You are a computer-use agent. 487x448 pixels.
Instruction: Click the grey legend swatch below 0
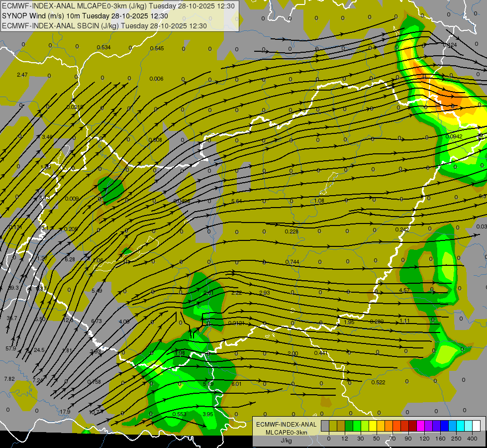click(325, 426)
